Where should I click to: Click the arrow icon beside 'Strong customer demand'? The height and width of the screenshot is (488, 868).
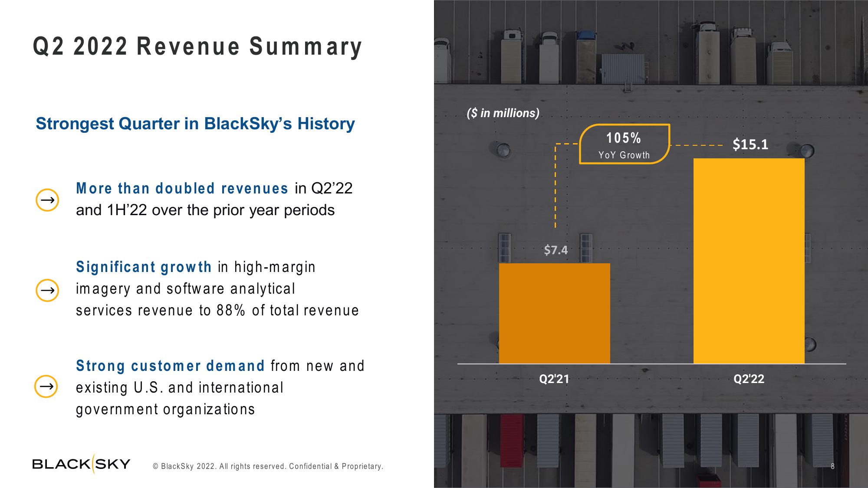(x=46, y=386)
